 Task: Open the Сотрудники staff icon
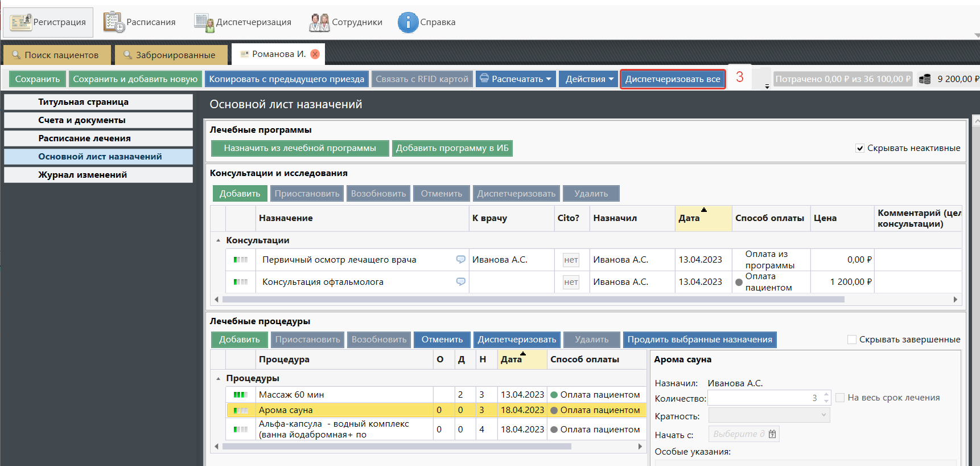[x=319, y=22]
